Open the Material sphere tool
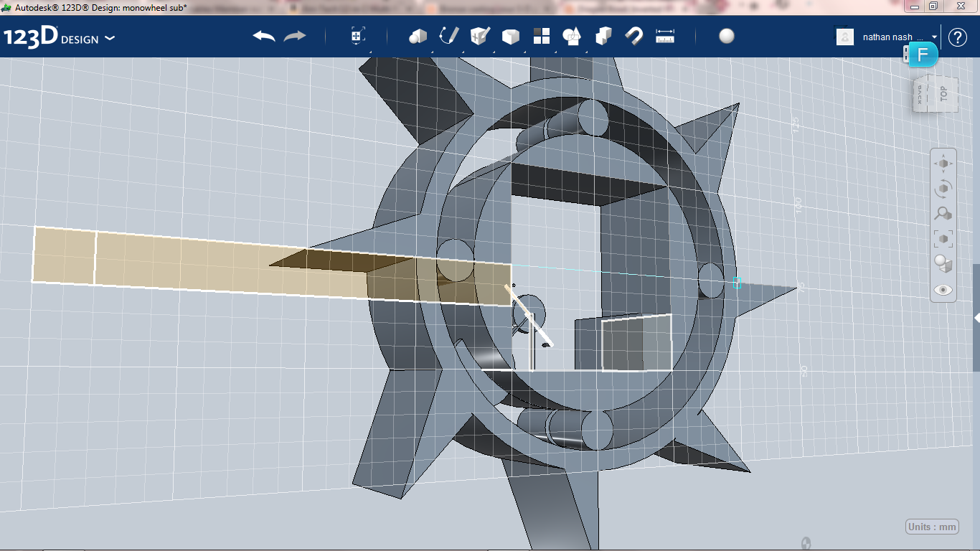Viewport: 980px width, 551px height. [727, 36]
